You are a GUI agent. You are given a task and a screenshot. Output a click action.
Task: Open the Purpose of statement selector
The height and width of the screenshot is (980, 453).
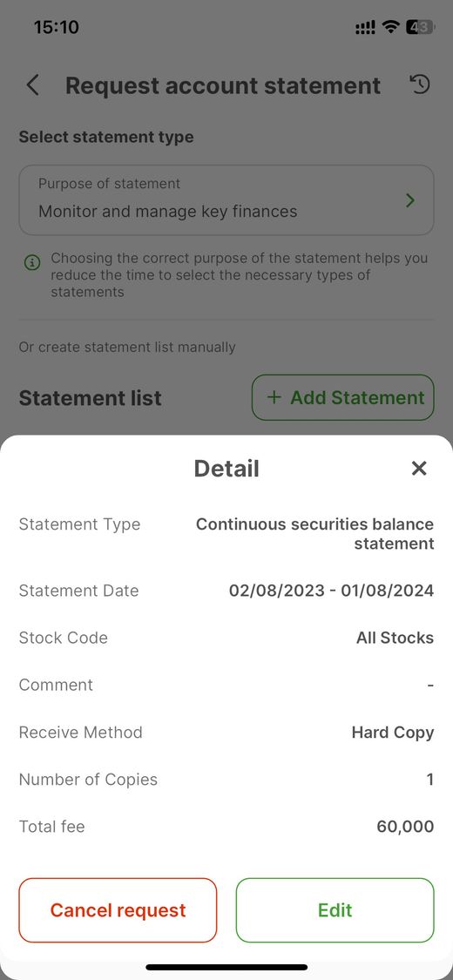tap(226, 200)
